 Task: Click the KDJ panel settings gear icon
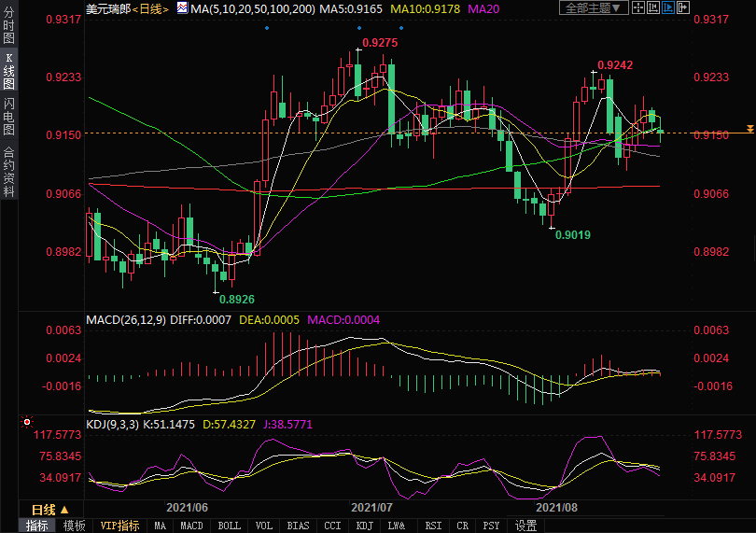pyautogui.click(x=26, y=423)
